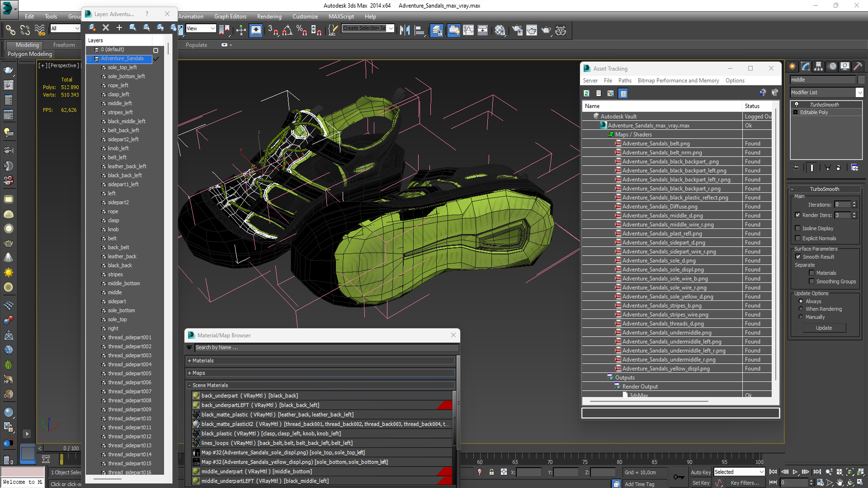Open the Modifier List dropdown
This screenshot has width=868, height=488.
point(859,92)
